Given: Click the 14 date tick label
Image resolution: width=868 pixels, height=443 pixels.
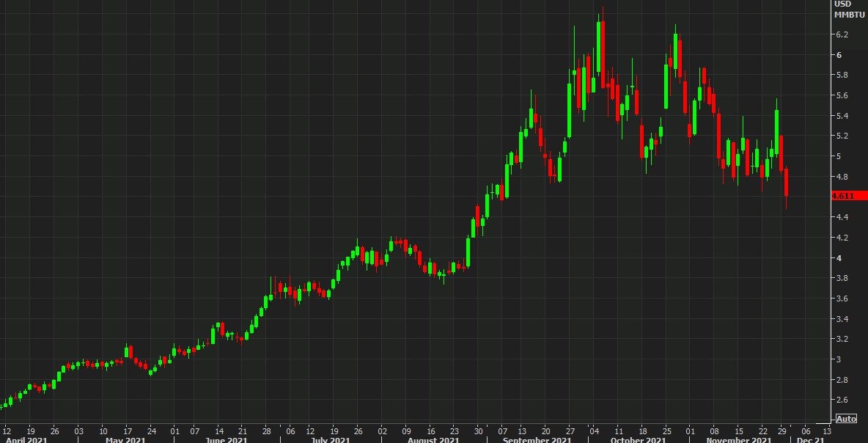Looking at the screenshot, I should 219,431.
